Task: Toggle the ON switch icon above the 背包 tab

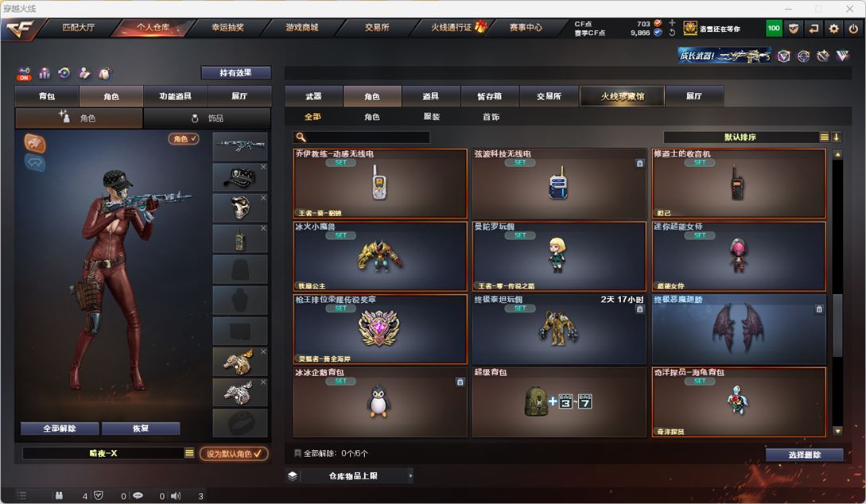Action: click(24, 73)
